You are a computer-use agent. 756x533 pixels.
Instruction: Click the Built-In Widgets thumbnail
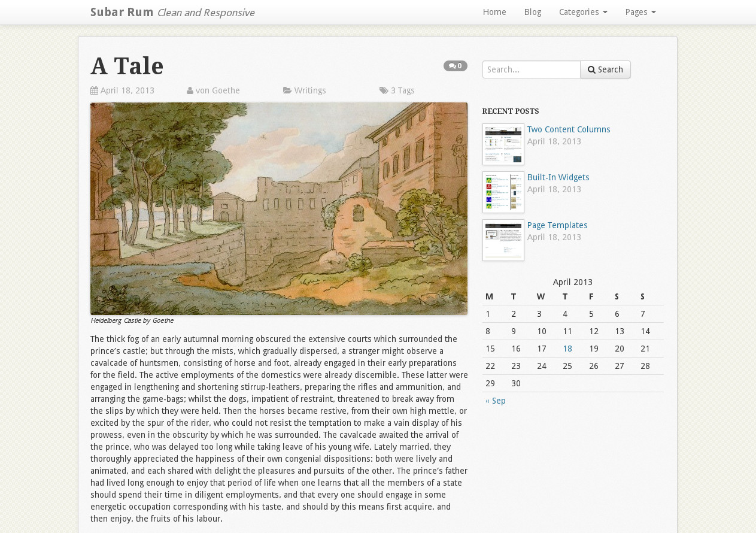coord(503,192)
